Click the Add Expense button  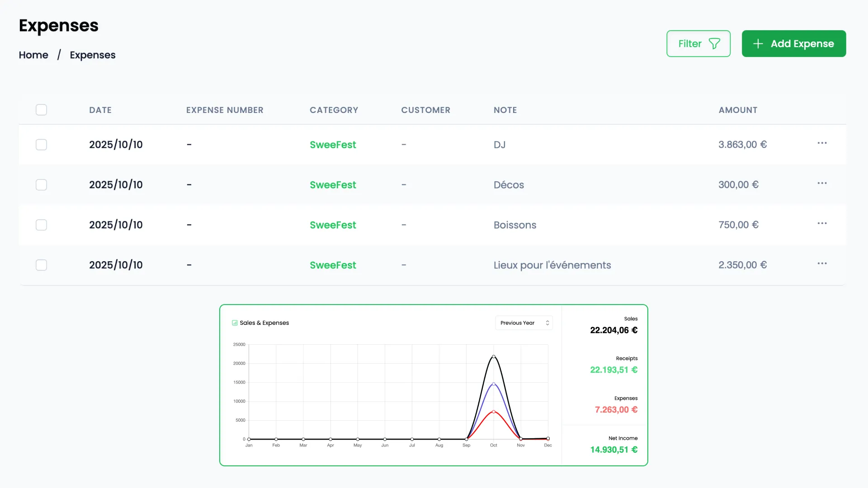[x=794, y=43]
